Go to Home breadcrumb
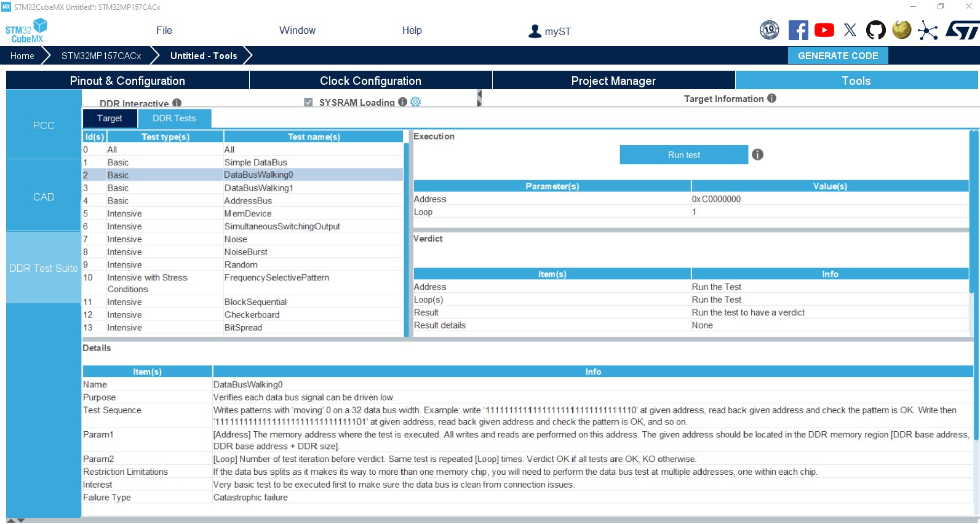 [x=22, y=56]
